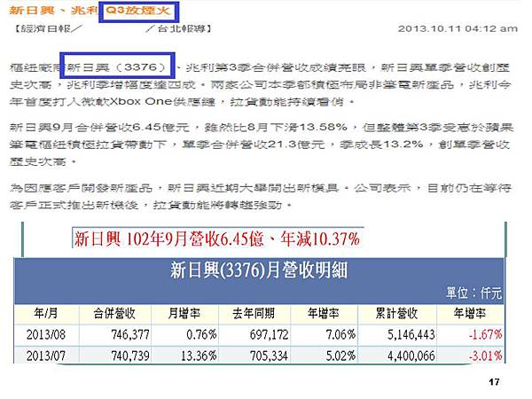Viewport: 532px width, 399px height.
Task: Click the row cell 2013/08
Action: coord(46,334)
